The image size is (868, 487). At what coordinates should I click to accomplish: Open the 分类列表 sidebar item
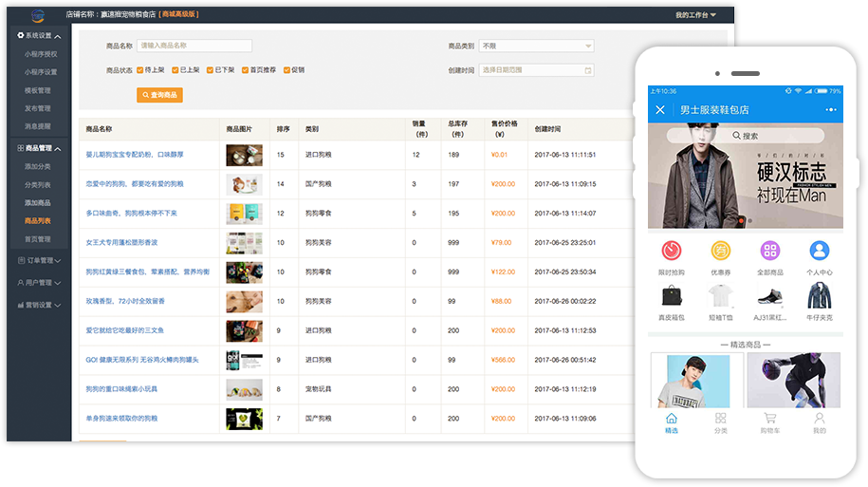38,185
